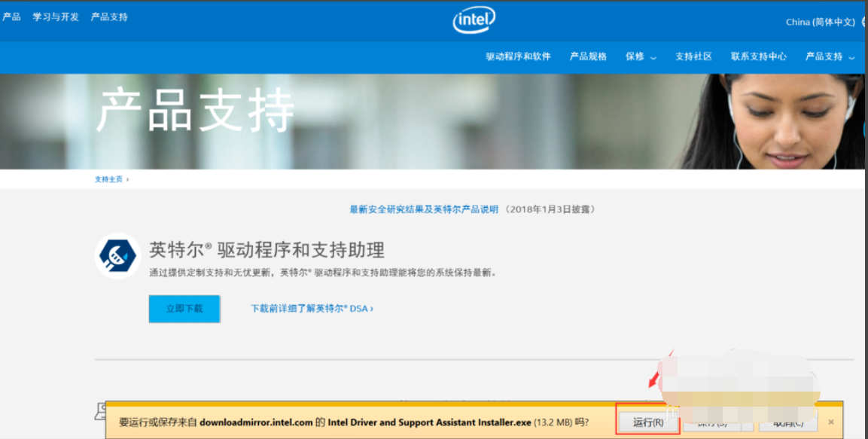Select 产品支持 in the top-left header
Screen dimensions: 868x439
click(x=109, y=17)
